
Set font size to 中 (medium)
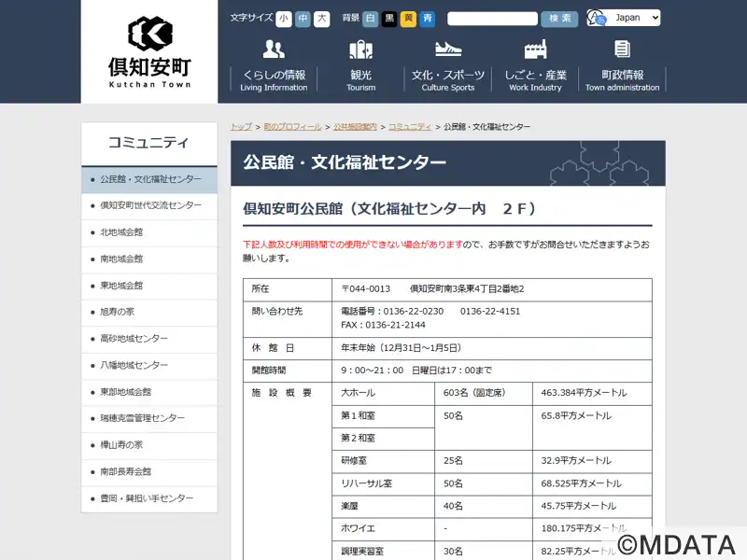point(303,19)
